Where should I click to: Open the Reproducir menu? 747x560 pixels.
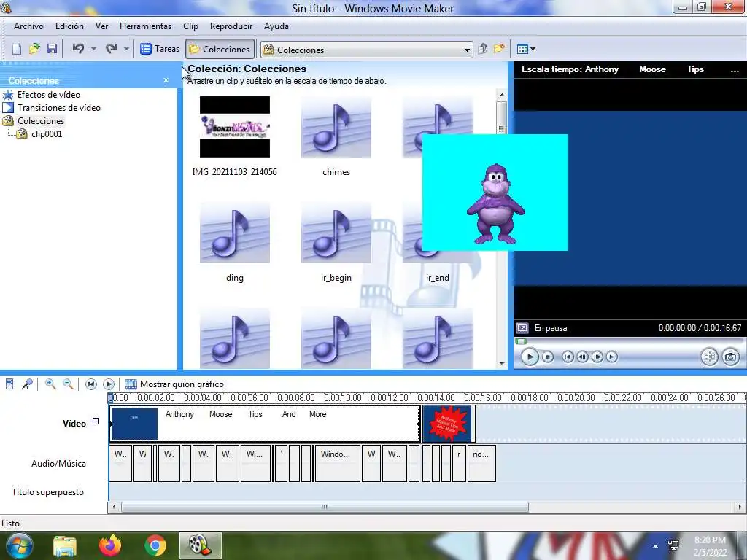pyautogui.click(x=231, y=26)
